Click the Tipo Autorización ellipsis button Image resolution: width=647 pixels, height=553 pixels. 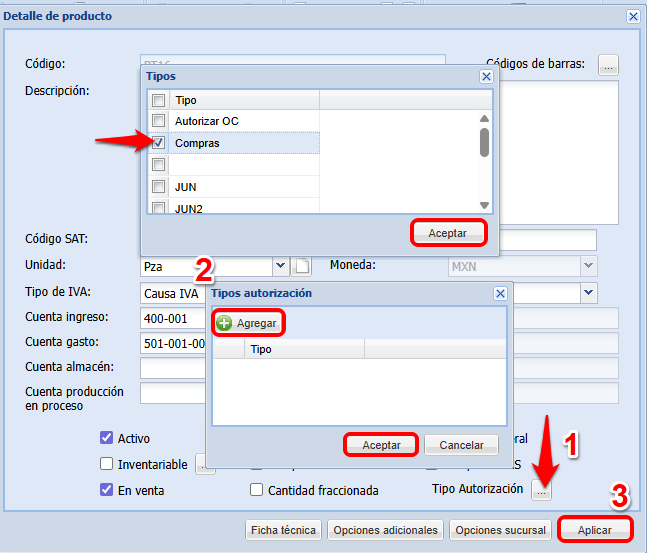(541, 491)
